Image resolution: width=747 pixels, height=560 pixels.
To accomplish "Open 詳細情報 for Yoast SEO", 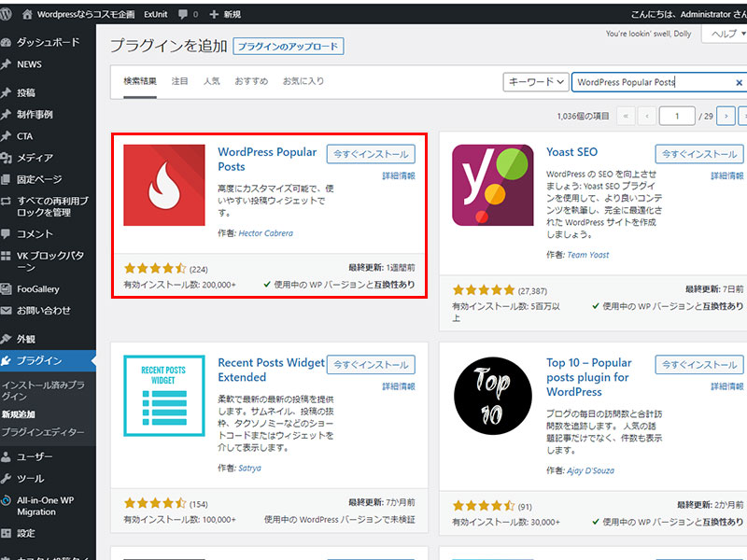I will click(x=727, y=175).
